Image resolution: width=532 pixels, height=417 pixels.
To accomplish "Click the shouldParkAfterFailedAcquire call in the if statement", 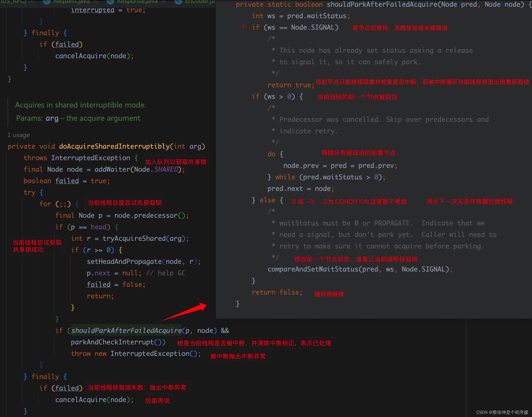I will tap(126, 331).
